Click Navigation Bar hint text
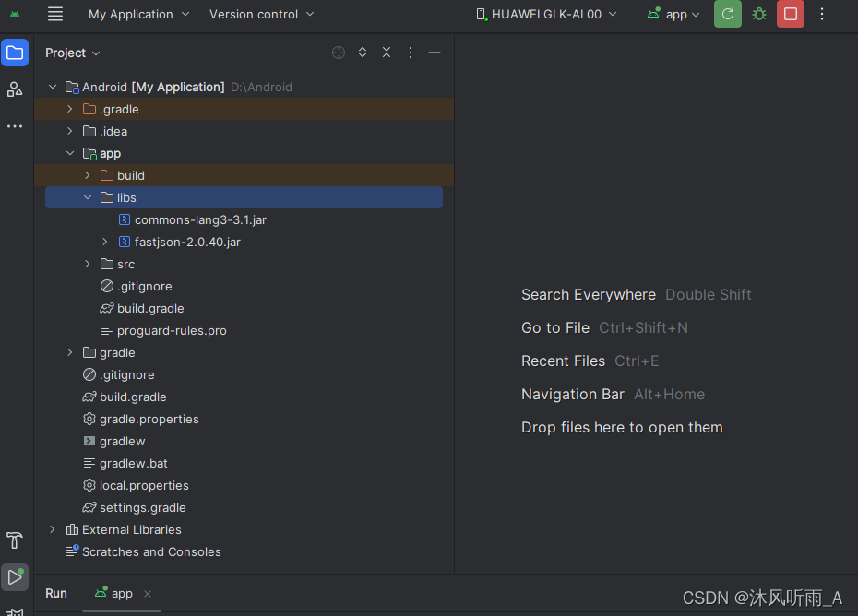This screenshot has height=616, width=858. tap(573, 395)
